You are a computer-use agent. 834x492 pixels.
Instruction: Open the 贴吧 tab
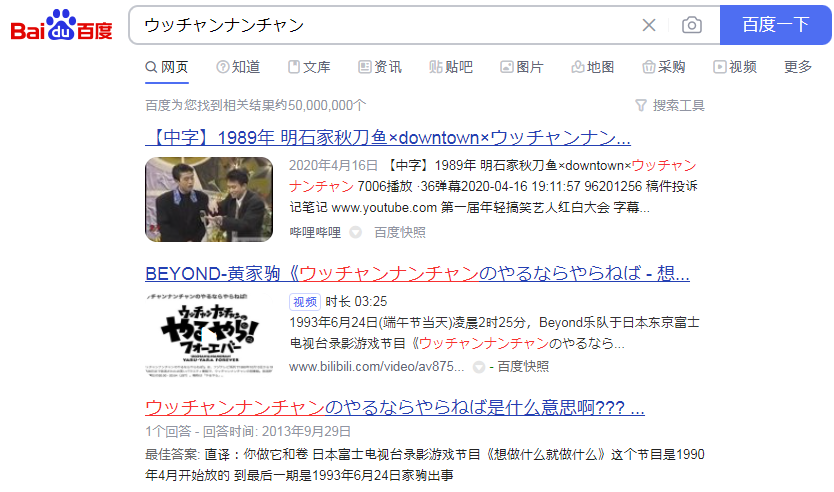point(451,67)
